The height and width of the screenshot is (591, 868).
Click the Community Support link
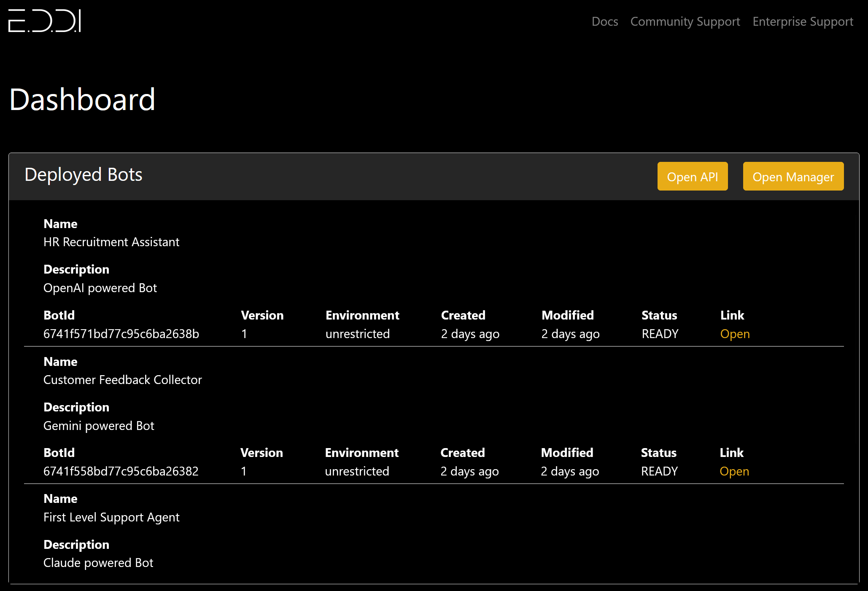pos(685,22)
